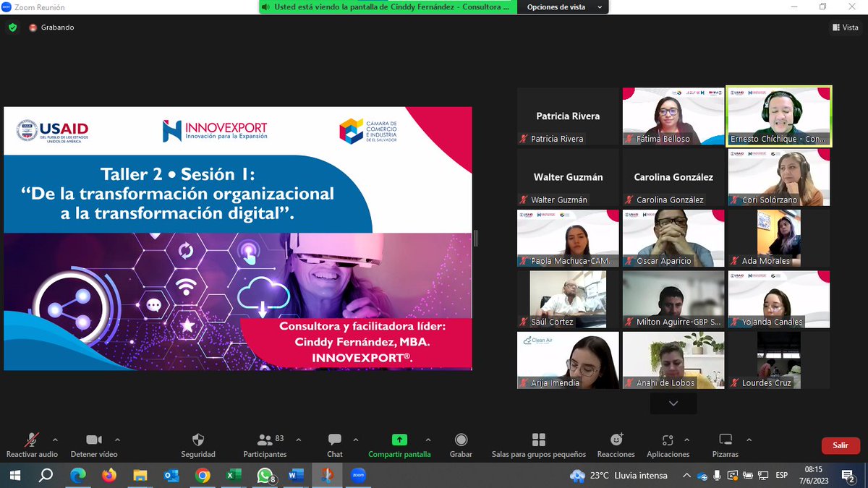Select Oscar Aparicio's video tile
The height and width of the screenshot is (488, 868).
(673, 239)
